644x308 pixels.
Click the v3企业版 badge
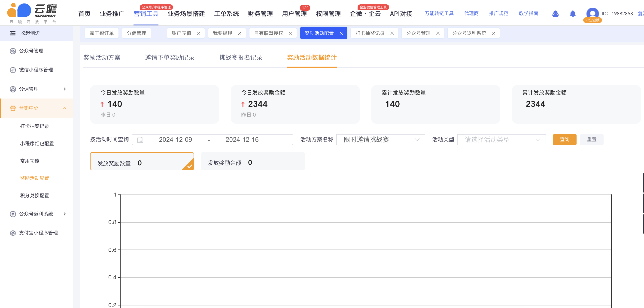click(592, 20)
